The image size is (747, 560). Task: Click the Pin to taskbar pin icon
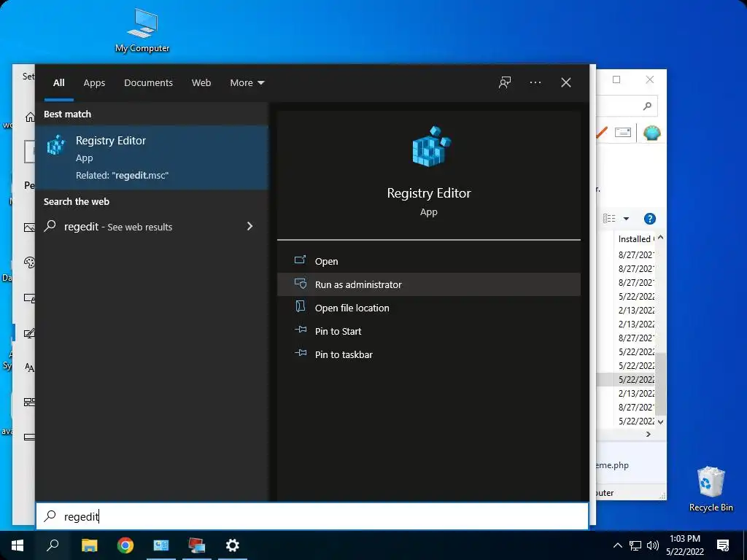tap(300, 353)
